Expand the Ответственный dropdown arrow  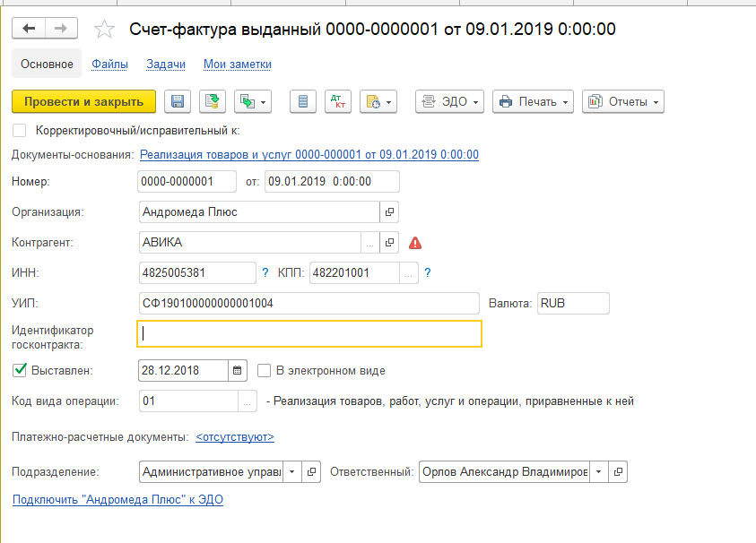coord(599,471)
